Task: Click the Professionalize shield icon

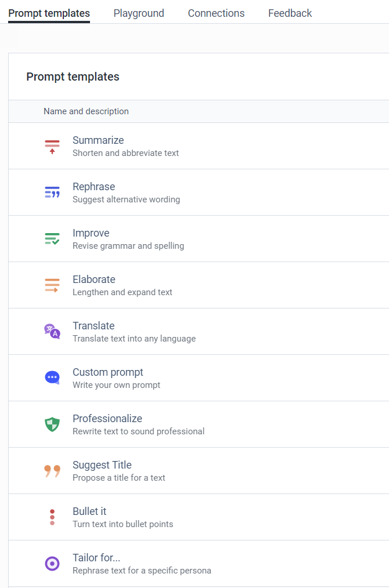Action: tap(52, 424)
